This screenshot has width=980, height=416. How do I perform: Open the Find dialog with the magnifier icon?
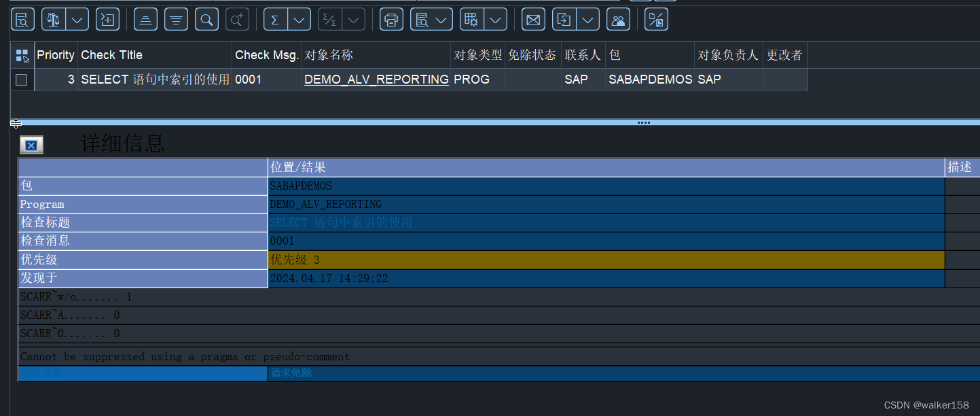tap(206, 19)
